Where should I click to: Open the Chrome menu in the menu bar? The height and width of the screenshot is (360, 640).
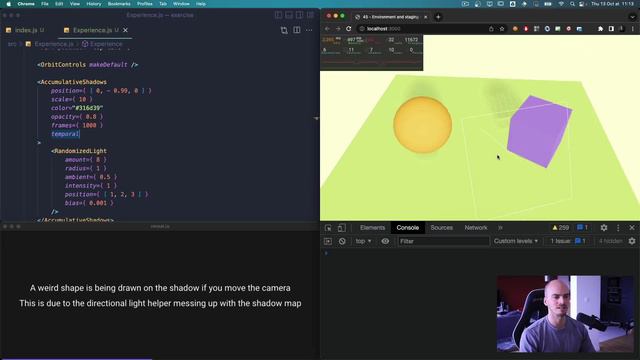coord(26,4)
